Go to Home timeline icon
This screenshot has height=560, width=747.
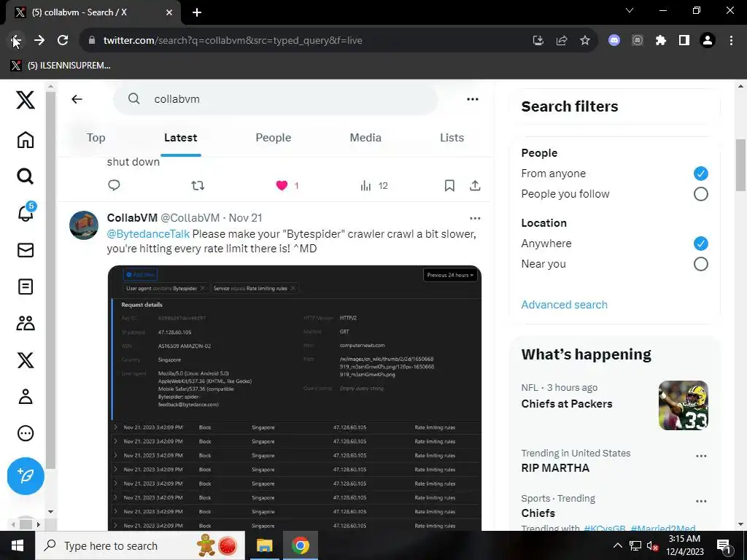point(26,140)
